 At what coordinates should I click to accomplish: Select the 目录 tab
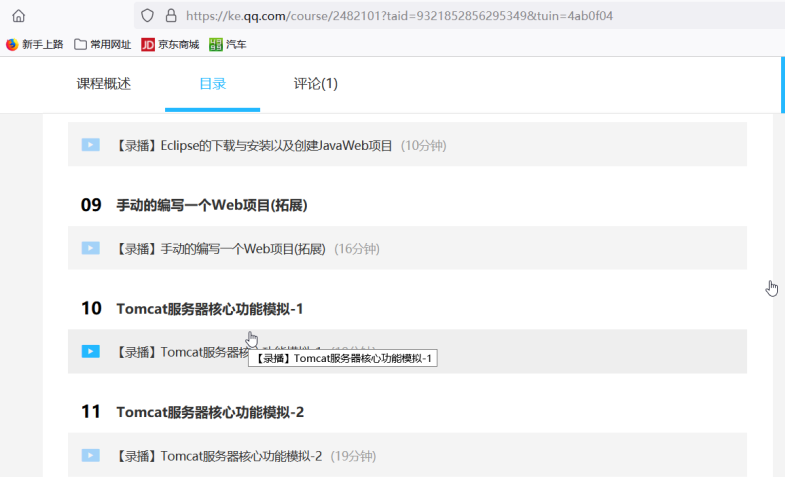pos(213,84)
